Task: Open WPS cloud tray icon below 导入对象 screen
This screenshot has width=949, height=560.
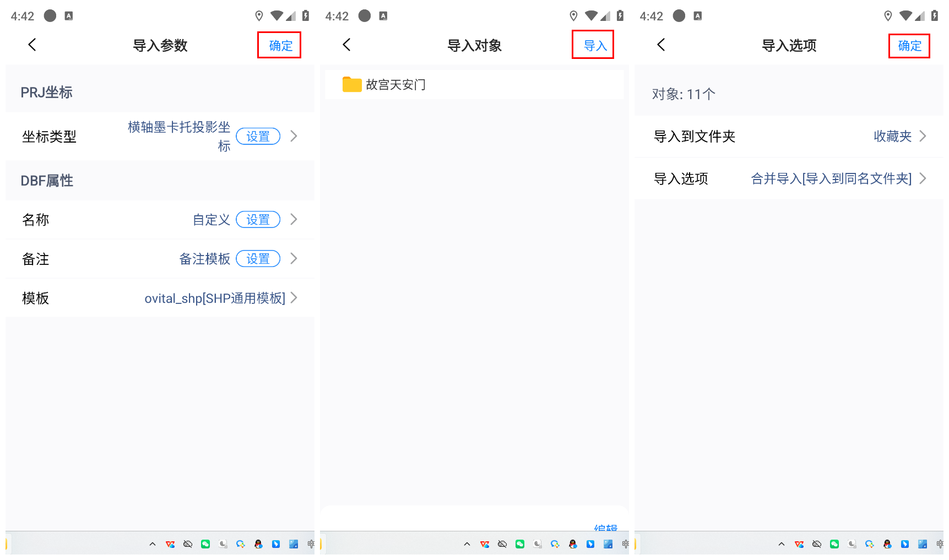Action: (485, 544)
